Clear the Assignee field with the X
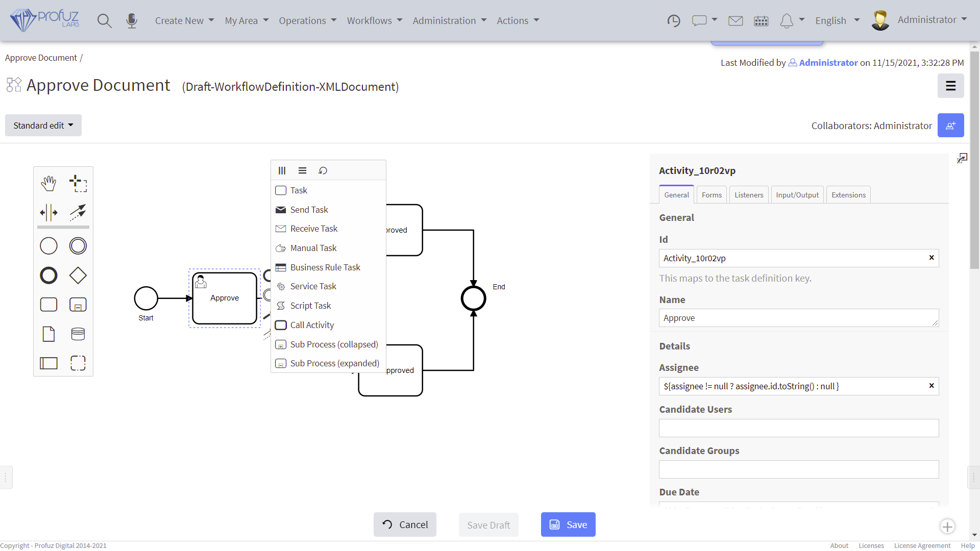Screen dimensions: 980x551 coord(931,386)
